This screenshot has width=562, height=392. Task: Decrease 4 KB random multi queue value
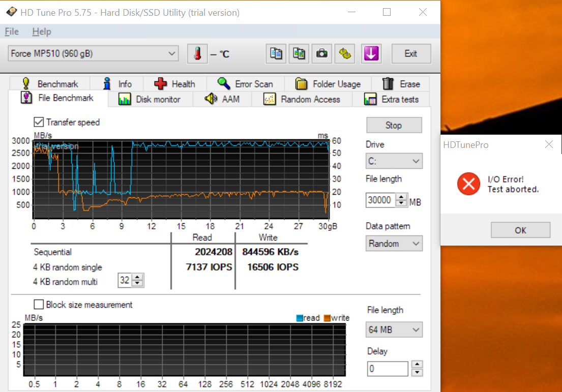pyautogui.click(x=138, y=283)
